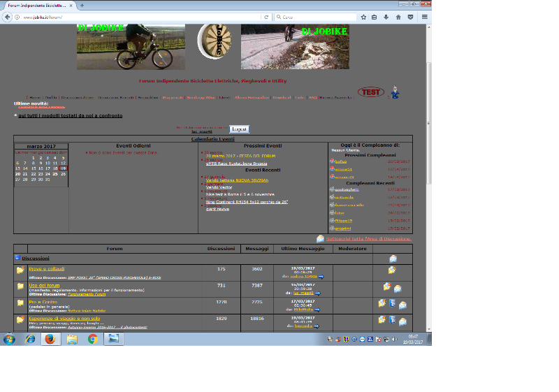Viewport: 559px width, 392px height.
Task: Open Internet Explorer from the taskbar
Action: tap(30, 339)
